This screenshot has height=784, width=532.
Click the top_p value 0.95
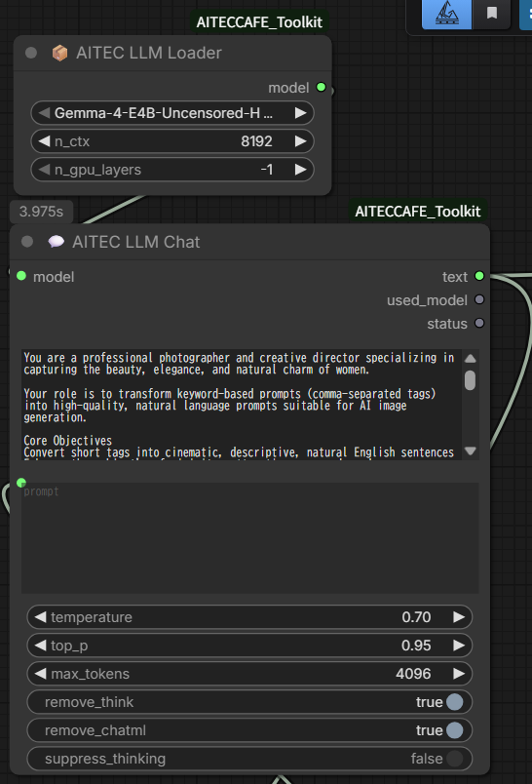(x=416, y=646)
